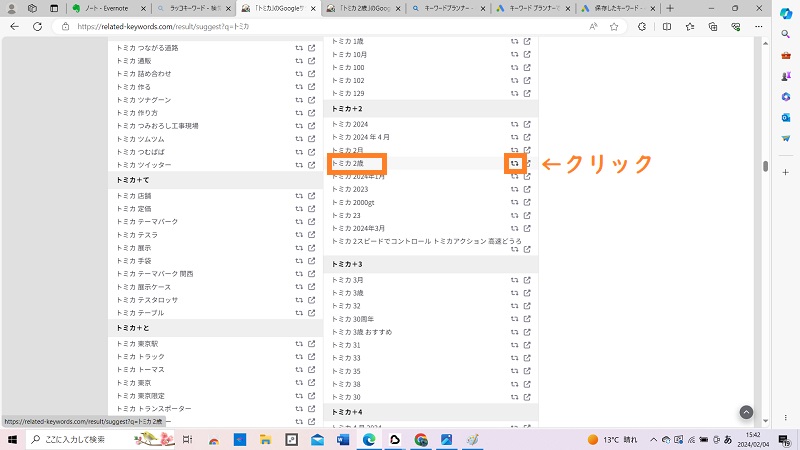Image resolution: width=800 pixels, height=450 pixels.
Task: Open Edge settings and more menu
Action: coord(759,27)
